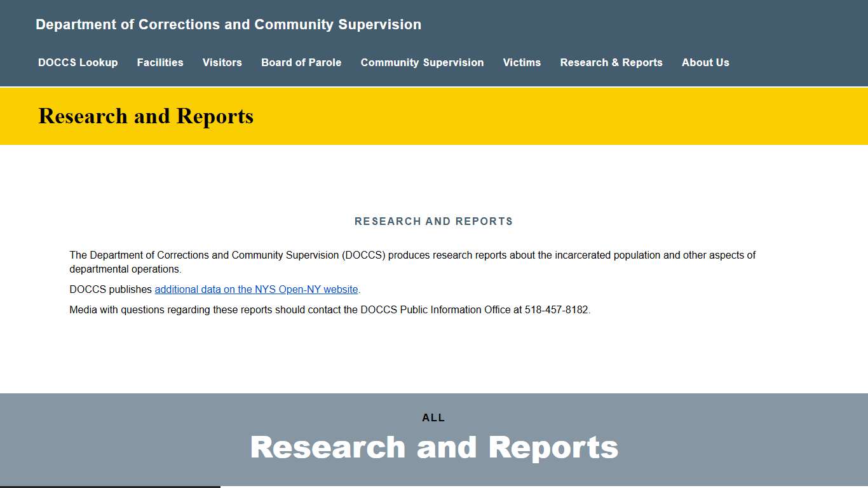Navigate to Board of Parole
Screen dimensions: 868x488
[301, 62]
